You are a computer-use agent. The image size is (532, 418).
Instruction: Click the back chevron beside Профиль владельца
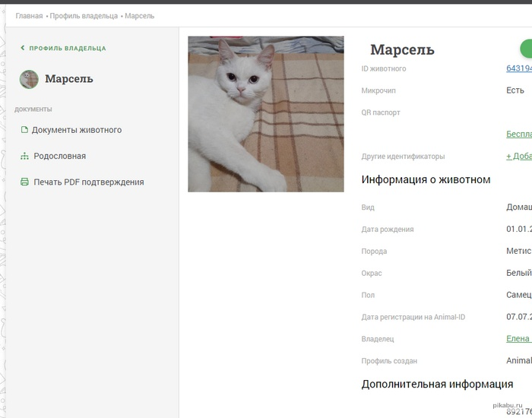23,48
